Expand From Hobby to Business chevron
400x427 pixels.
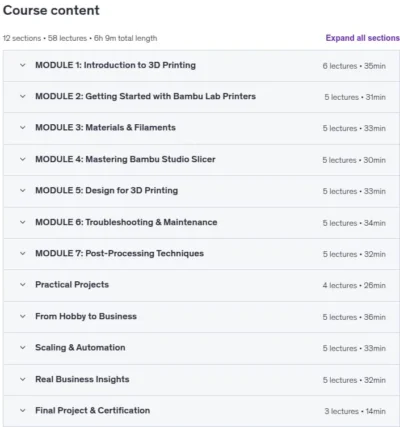click(22, 316)
